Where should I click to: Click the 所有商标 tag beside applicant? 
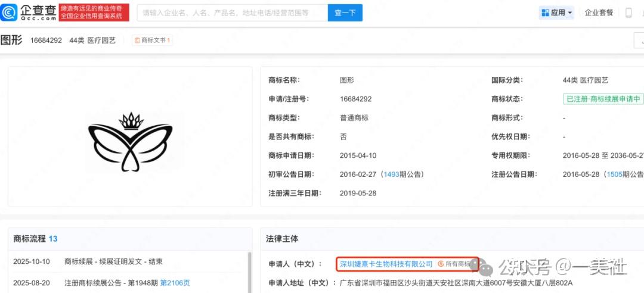[454, 264]
